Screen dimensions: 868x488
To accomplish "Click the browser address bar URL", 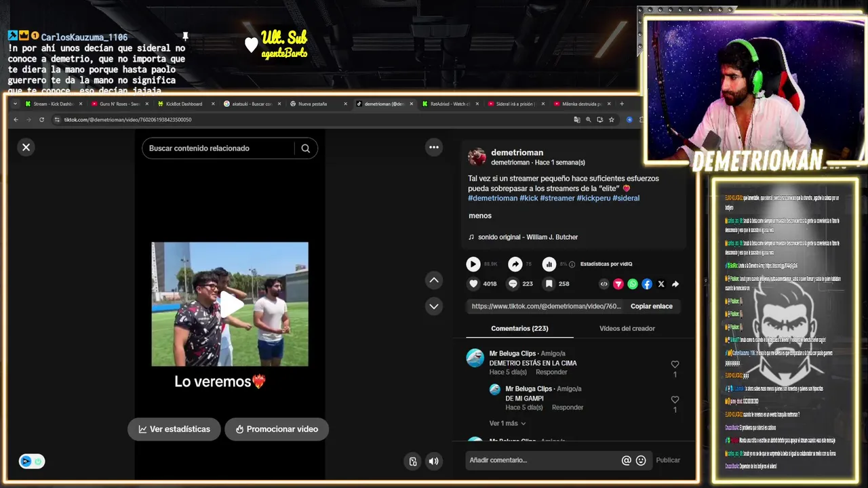I will 127,120.
